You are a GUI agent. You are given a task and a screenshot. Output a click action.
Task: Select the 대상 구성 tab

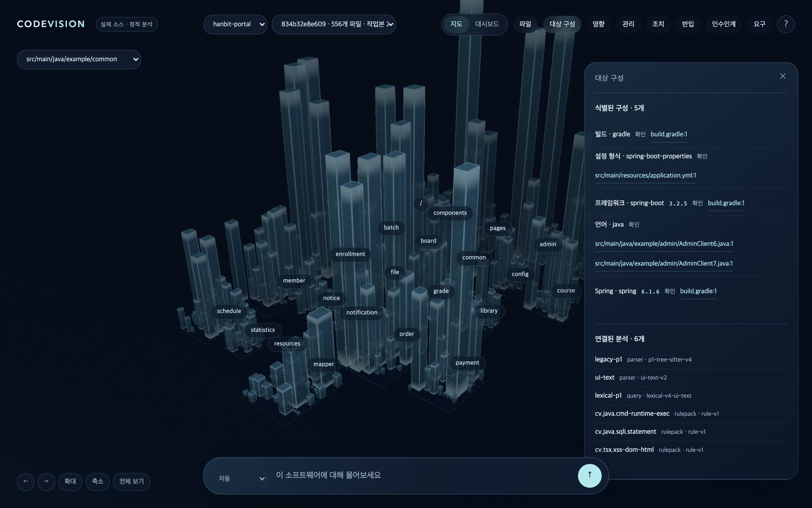tap(562, 24)
